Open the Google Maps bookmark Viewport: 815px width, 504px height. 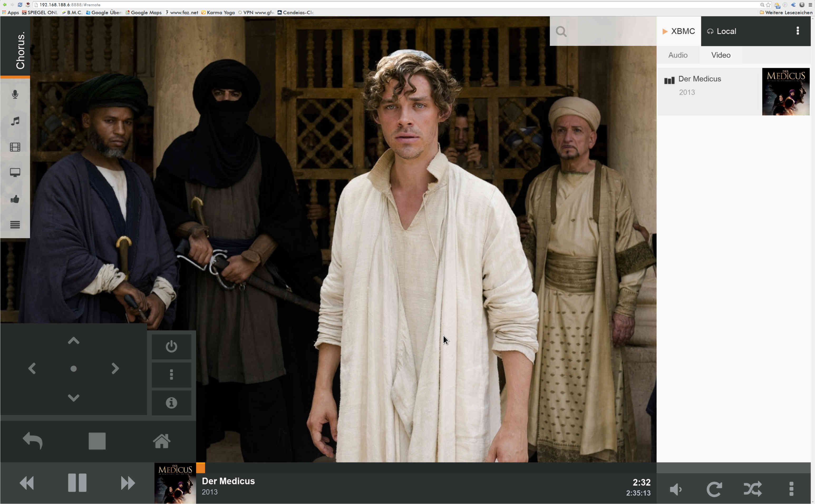pos(143,13)
